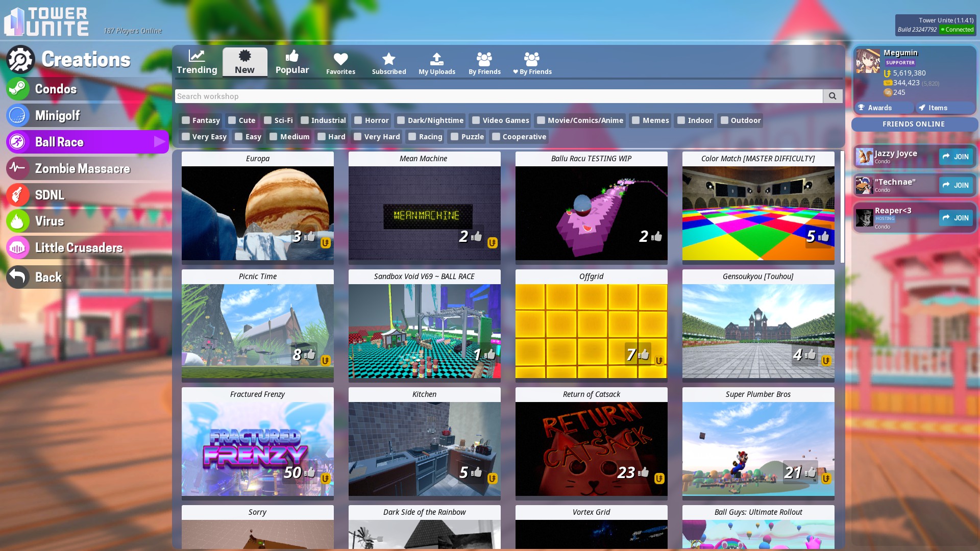The width and height of the screenshot is (980, 551).
Task: Click the Zombie Massacre heartbeat icon
Action: tap(18, 168)
